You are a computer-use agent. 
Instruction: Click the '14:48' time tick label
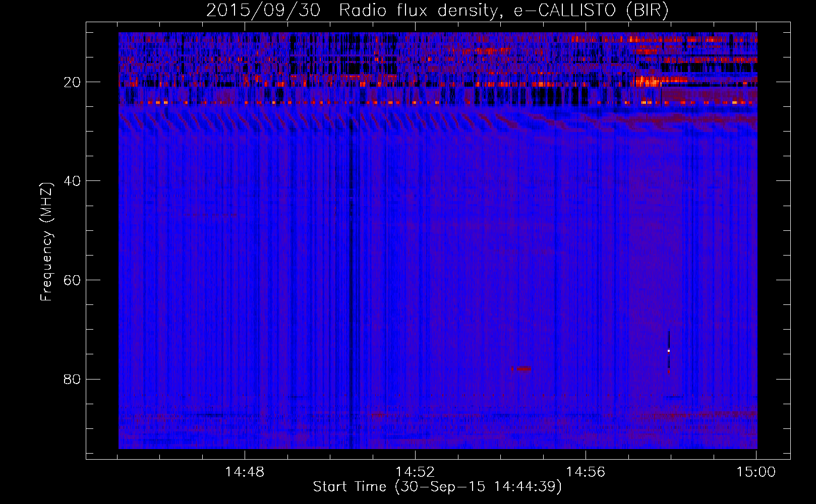[245, 472]
